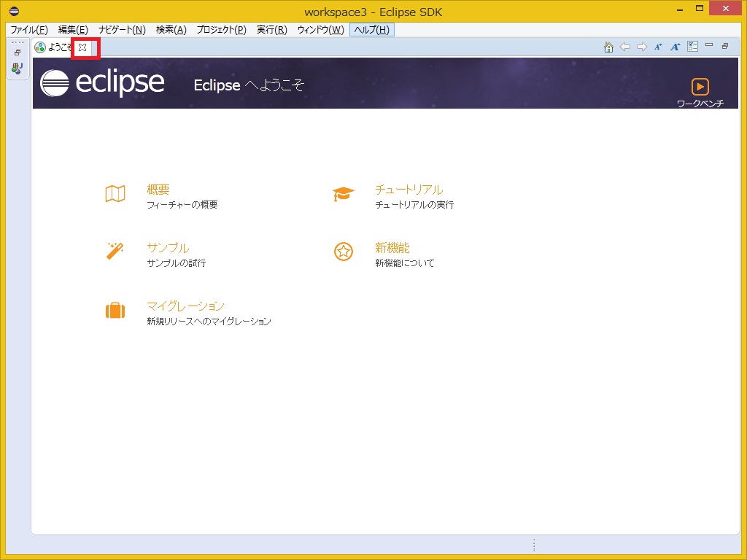Enlarge font size with large A icon

coord(675,47)
